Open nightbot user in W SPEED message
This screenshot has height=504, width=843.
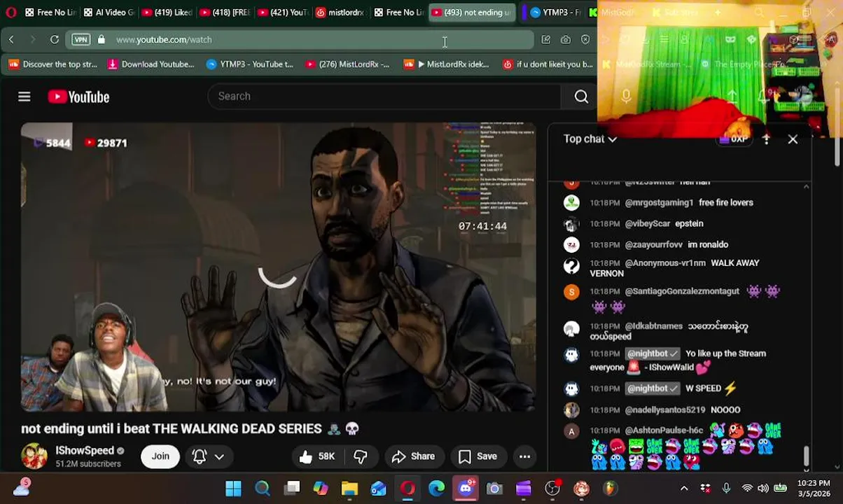point(653,388)
